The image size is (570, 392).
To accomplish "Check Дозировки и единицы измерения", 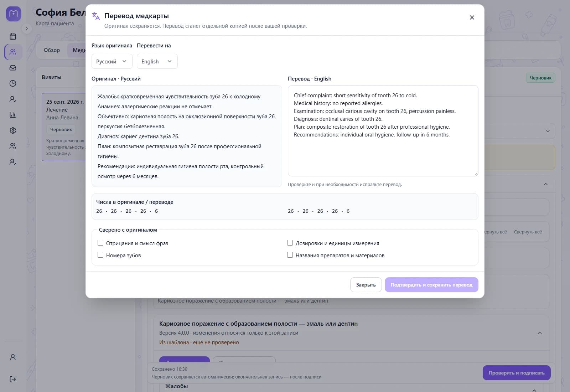I will tap(290, 243).
